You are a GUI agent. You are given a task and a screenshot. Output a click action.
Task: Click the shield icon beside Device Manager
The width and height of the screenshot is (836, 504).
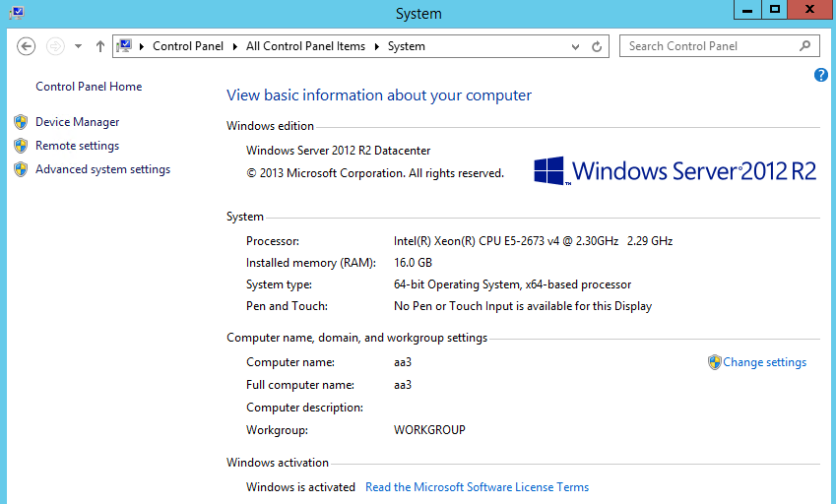[21, 122]
